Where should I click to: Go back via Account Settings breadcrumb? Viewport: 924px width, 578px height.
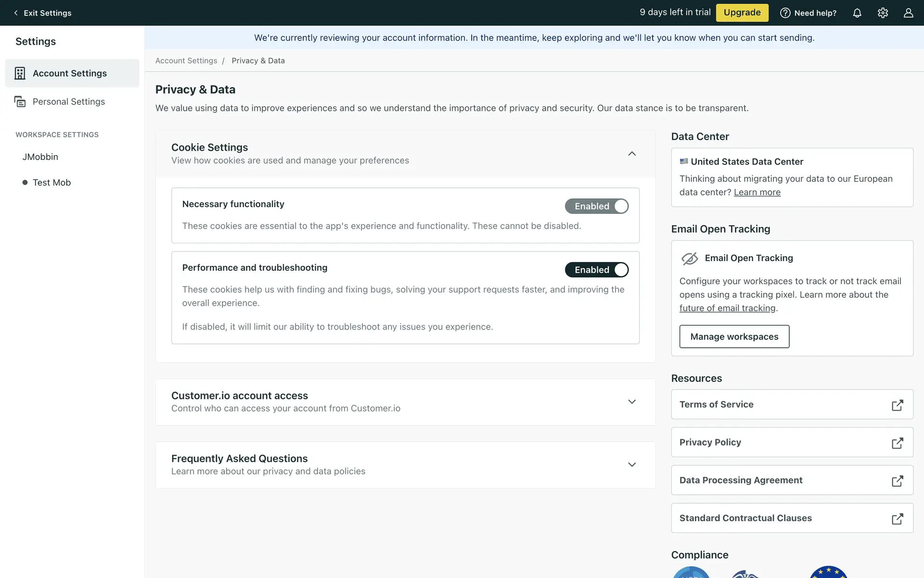pos(186,61)
